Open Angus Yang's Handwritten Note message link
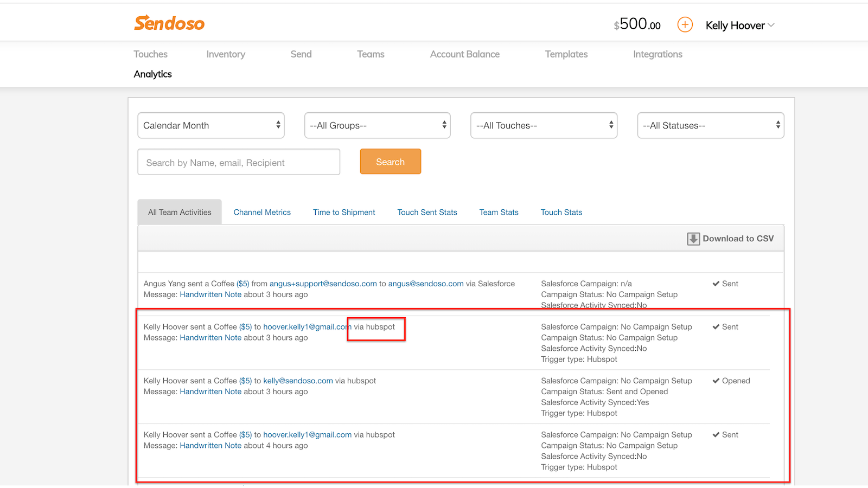Image resolution: width=868 pixels, height=488 pixels. coord(210,294)
